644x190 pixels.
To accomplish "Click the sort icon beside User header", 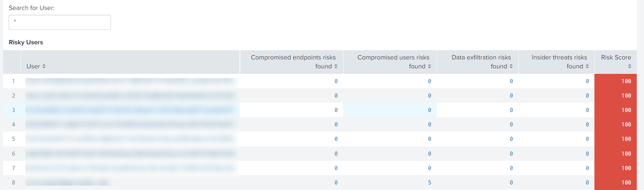I will pyautogui.click(x=44, y=66).
